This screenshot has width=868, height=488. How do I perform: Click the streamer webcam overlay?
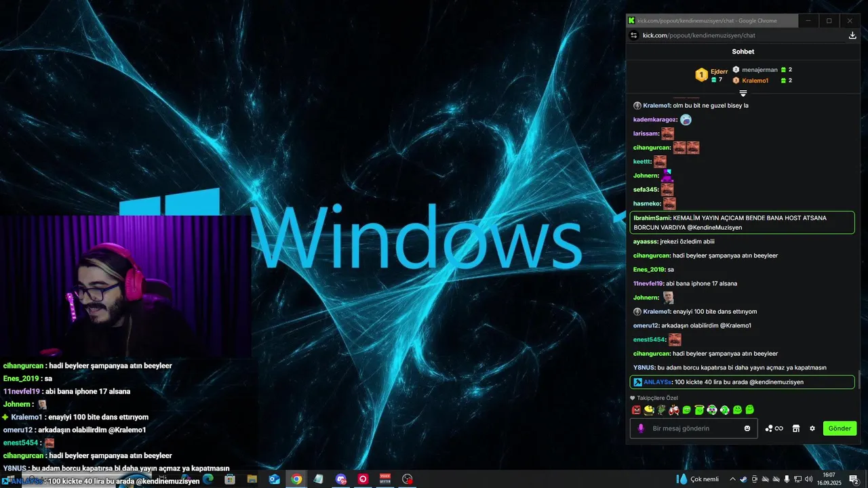tap(125, 286)
